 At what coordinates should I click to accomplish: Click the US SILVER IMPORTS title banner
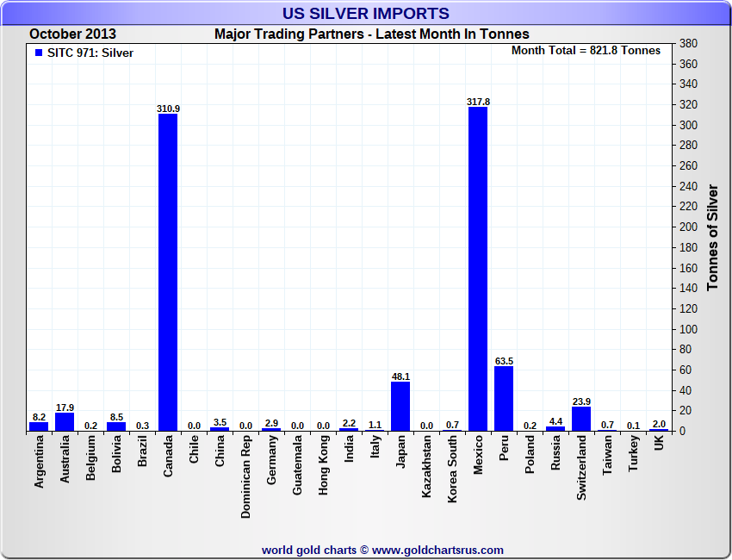(366, 13)
